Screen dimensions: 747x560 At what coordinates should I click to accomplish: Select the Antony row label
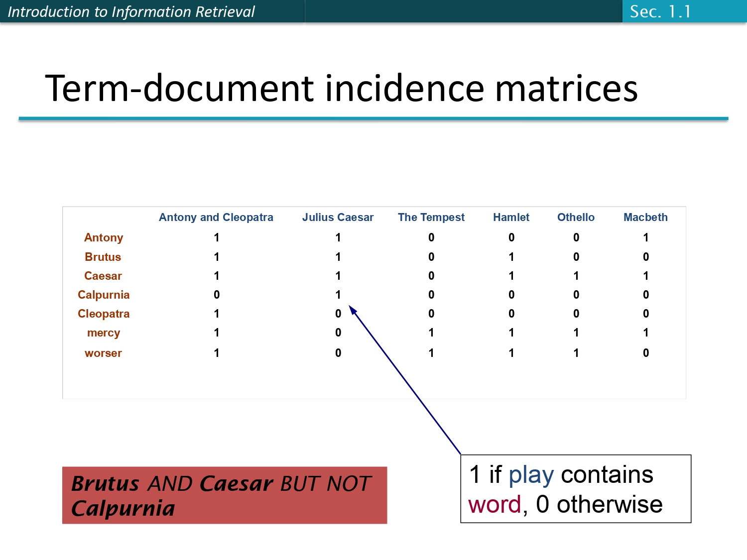coord(103,237)
